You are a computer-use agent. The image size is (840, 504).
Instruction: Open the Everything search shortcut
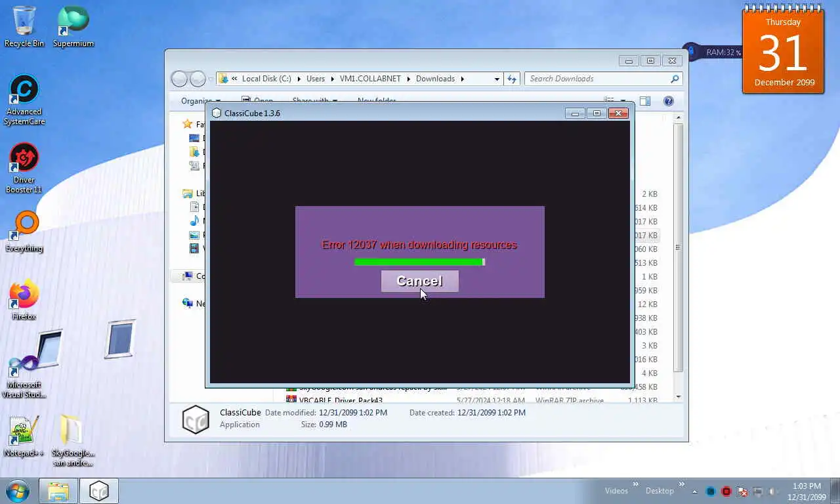24,232
